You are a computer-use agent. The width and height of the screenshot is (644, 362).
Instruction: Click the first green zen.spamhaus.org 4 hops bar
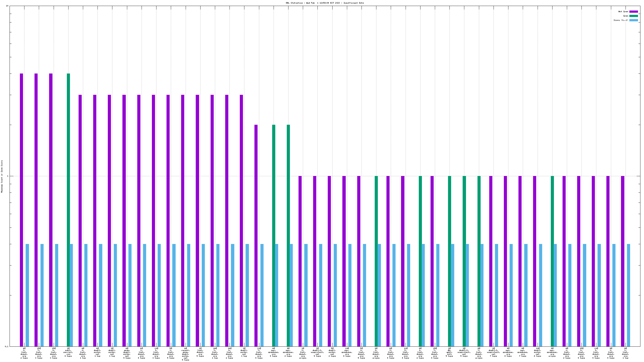[x=274, y=235]
